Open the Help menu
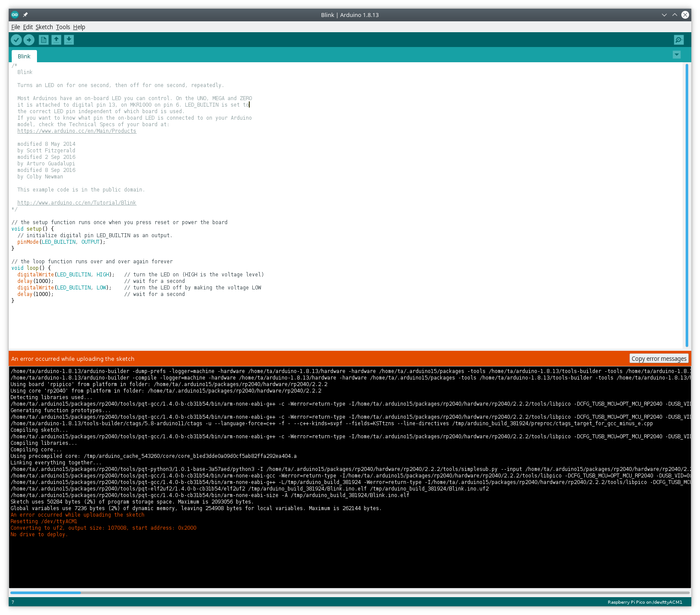The height and width of the screenshot is (615, 700). pyautogui.click(x=79, y=27)
